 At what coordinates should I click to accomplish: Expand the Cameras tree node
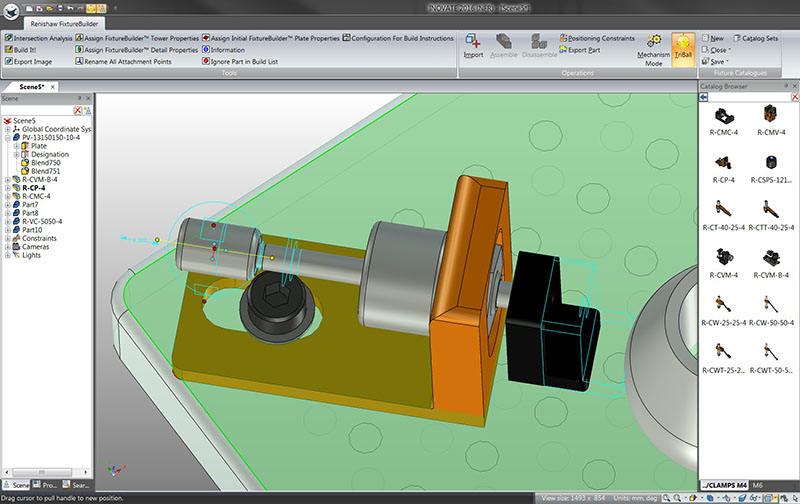click(8, 247)
